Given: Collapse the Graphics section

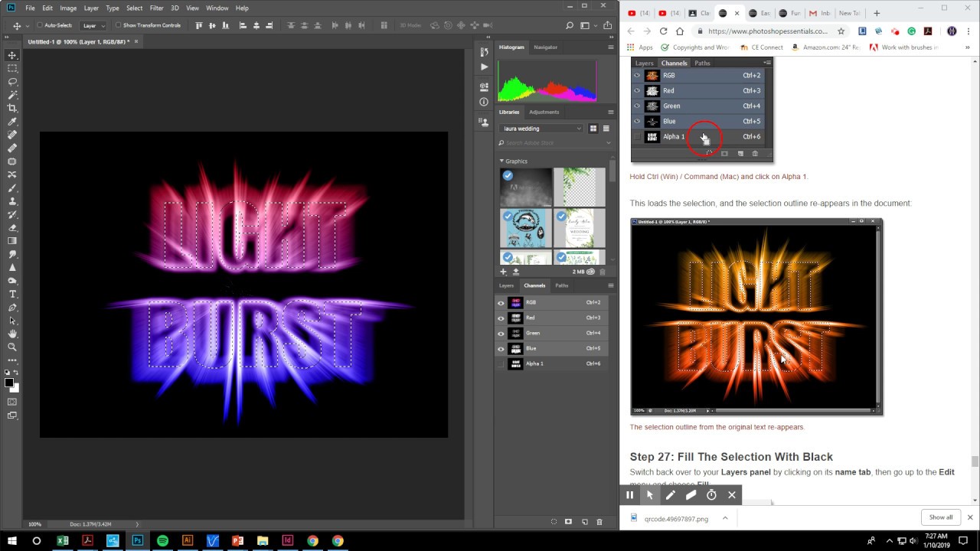Looking at the screenshot, I should tap(501, 161).
